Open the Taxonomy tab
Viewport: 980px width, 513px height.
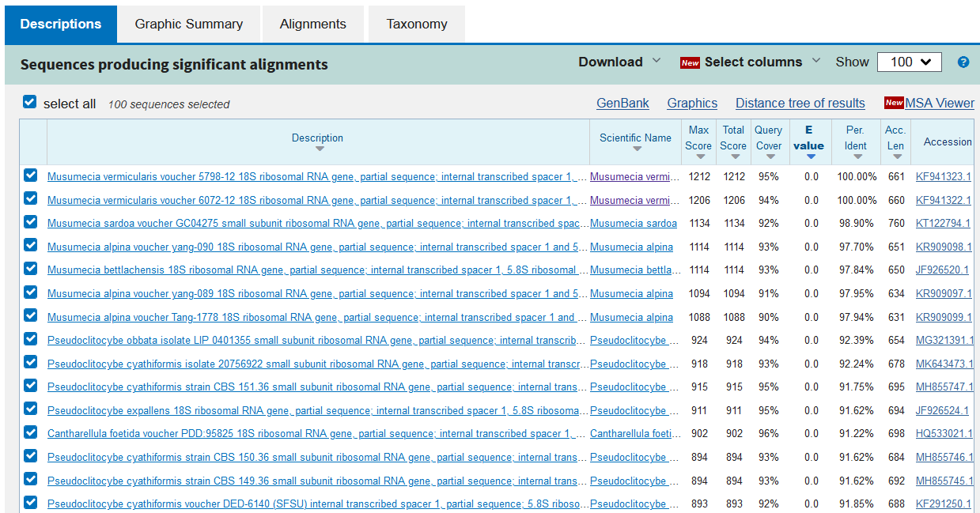[x=417, y=24]
